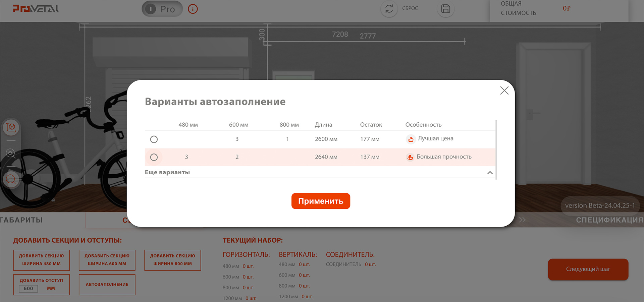Collapse the Еще варианты section
This screenshot has height=302, width=644.
click(x=490, y=173)
